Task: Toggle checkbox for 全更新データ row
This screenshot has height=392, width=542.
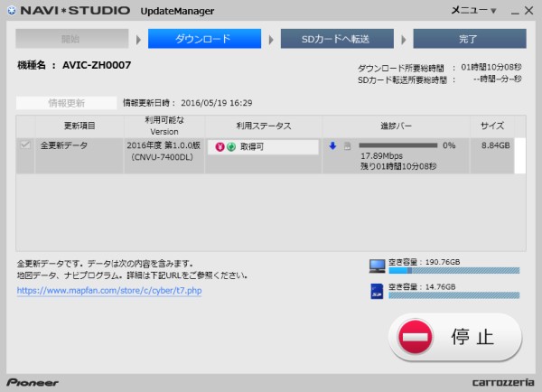Action: [25, 145]
